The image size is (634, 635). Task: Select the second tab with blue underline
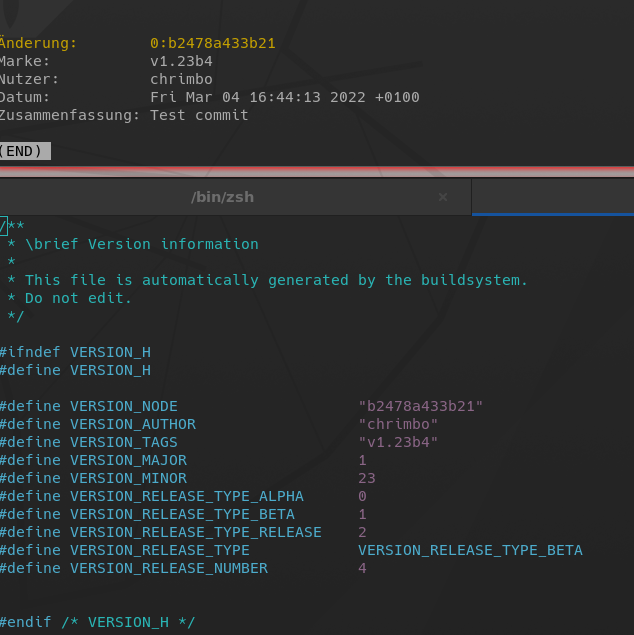point(553,197)
